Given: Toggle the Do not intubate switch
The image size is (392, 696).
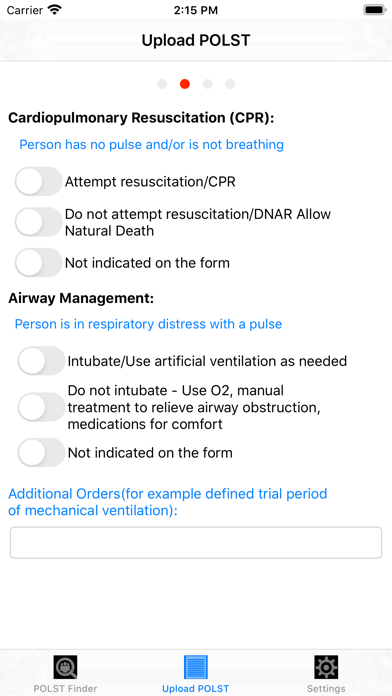Looking at the screenshot, I should pyautogui.click(x=41, y=407).
